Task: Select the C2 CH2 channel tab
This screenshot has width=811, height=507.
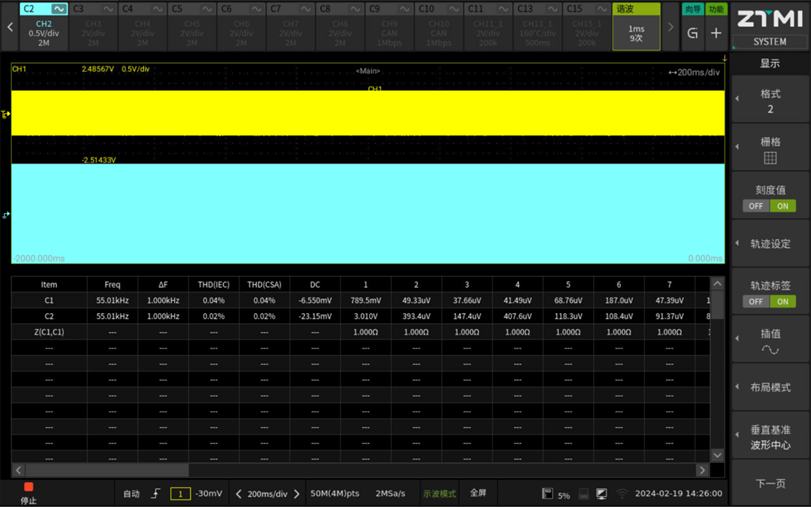Action: [43, 26]
